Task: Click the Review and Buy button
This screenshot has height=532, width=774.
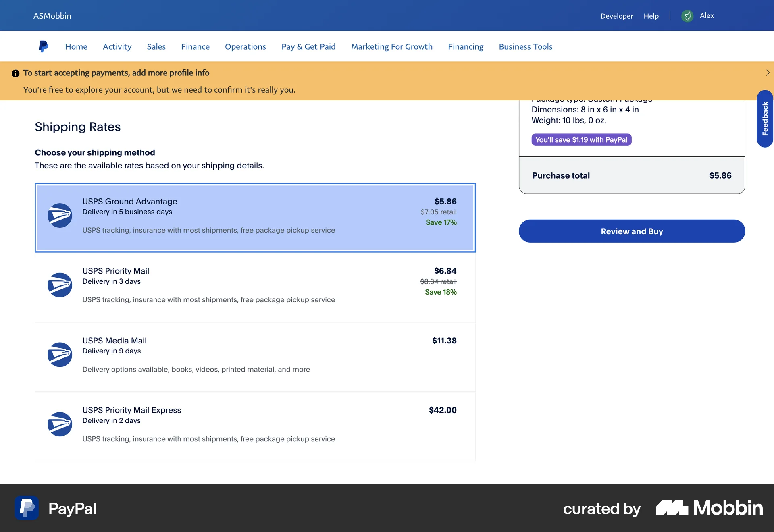Action: tap(631, 231)
